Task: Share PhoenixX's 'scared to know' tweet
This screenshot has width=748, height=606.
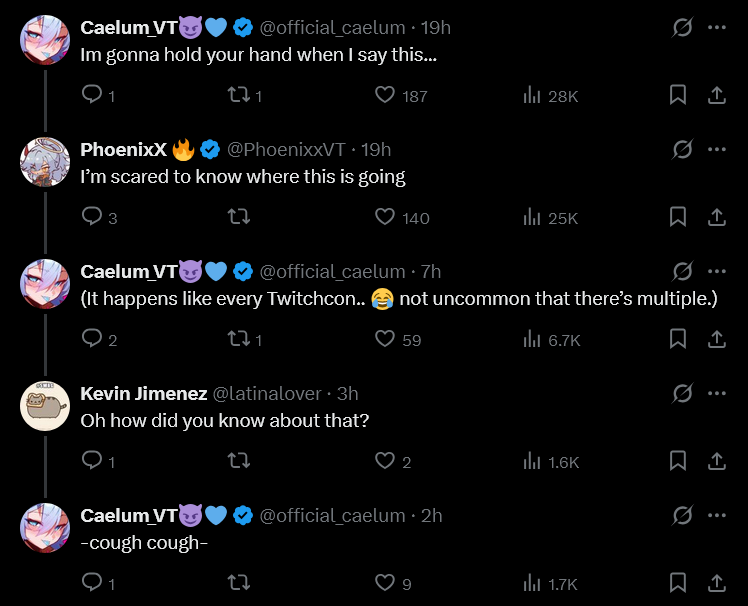Action: [716, 217]
